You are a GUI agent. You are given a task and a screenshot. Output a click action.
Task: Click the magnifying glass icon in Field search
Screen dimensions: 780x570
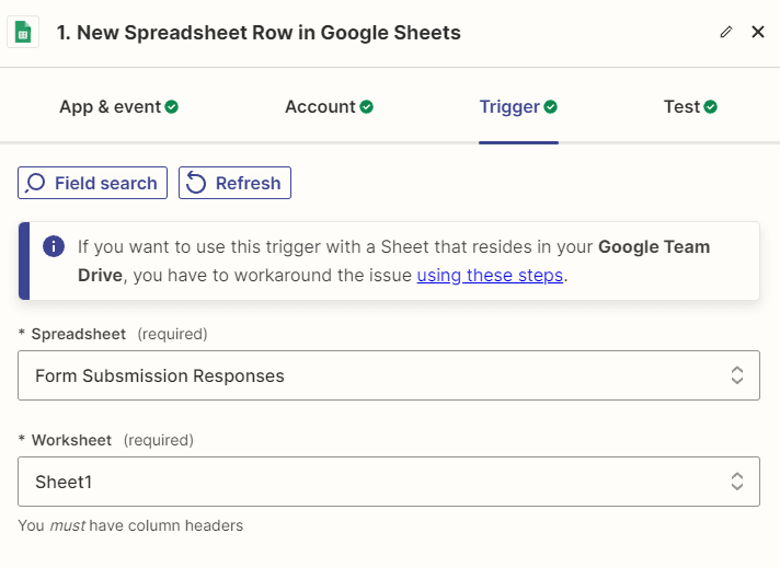(x=36, y=183)
